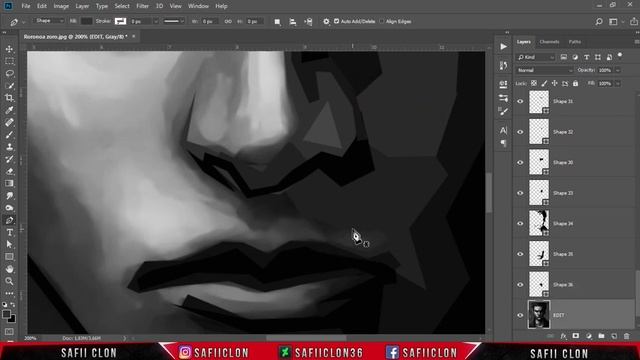Open the Normal blend mode dropdown
640x360 pixels.
[x=544, y=71]
